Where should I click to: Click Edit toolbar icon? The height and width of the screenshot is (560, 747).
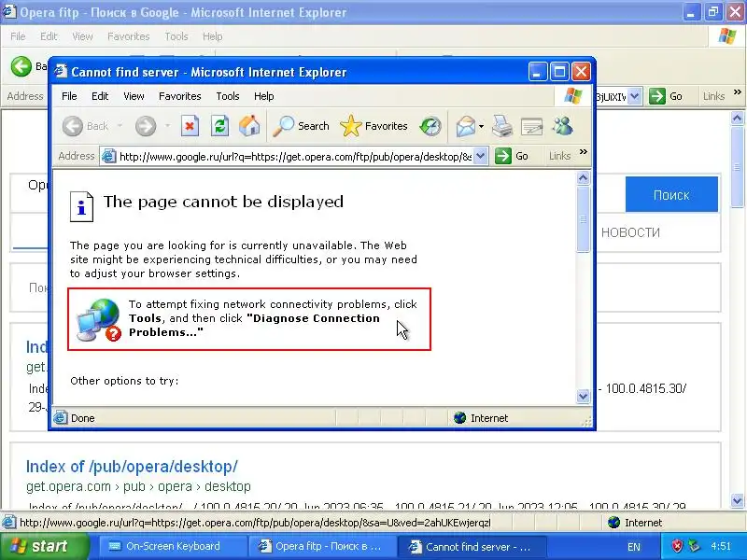[x=531, y=127]
